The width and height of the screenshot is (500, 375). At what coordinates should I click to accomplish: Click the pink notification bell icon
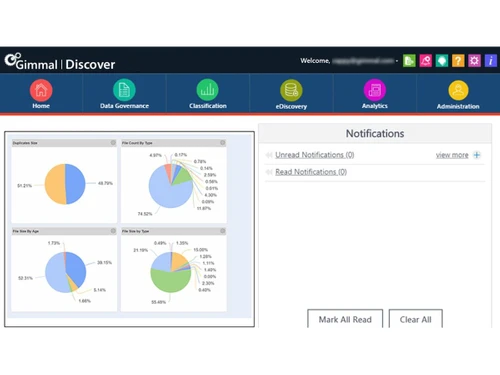point(426,61)
